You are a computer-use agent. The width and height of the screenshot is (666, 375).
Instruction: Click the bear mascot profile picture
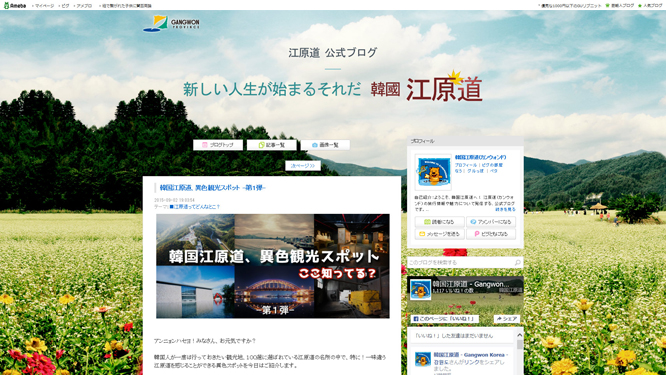point(433,172)
